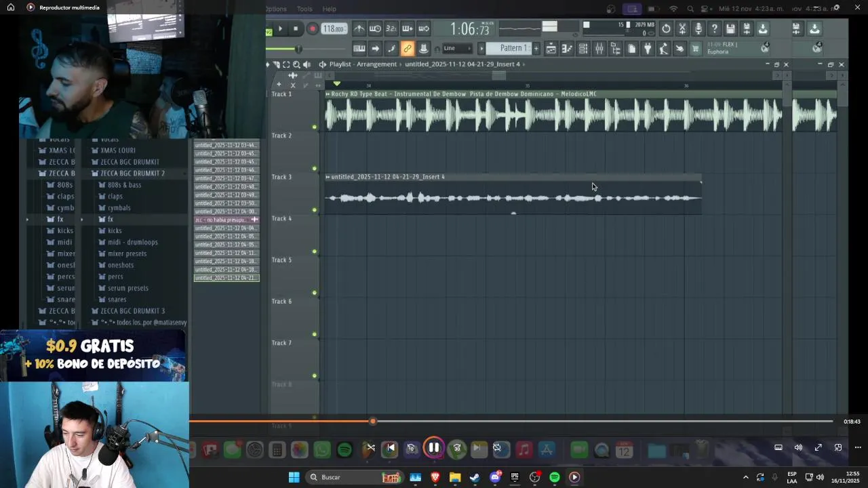Click the playlist speaker playback tool
The image size is (868, 488).
click(x=307, y=64)
